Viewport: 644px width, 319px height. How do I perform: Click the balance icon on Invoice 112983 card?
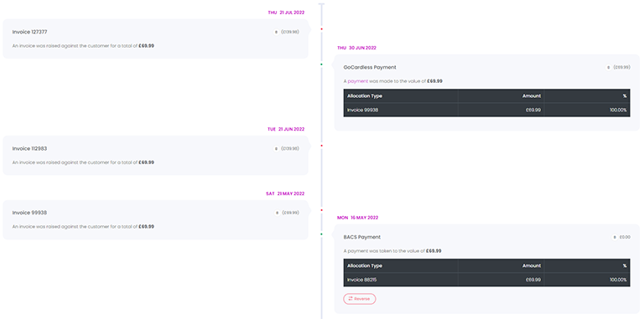click(276, 149)
